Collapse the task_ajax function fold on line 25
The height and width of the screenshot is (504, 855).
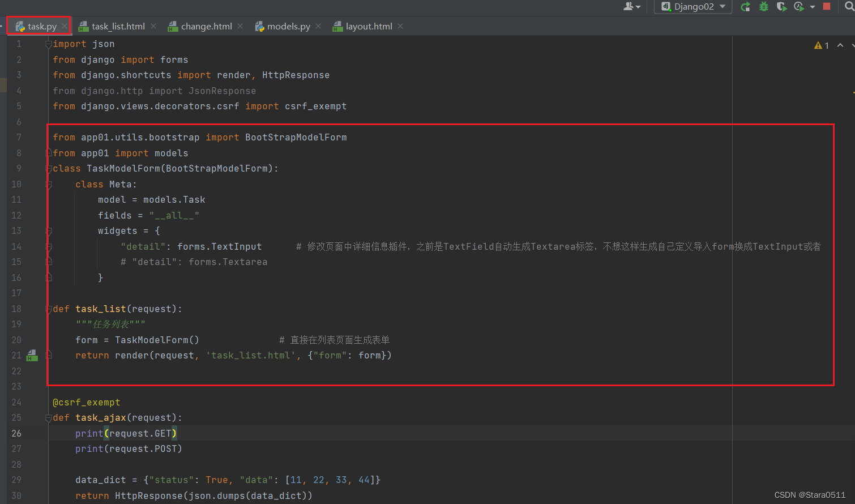pyautogui.click(x=49, y=418)
